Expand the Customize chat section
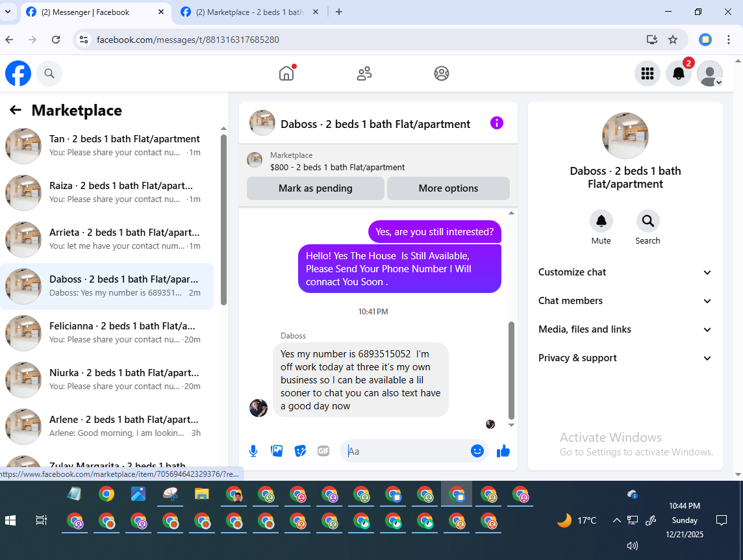The height and width of the screenshot is (560, 743). pos(625,272)
